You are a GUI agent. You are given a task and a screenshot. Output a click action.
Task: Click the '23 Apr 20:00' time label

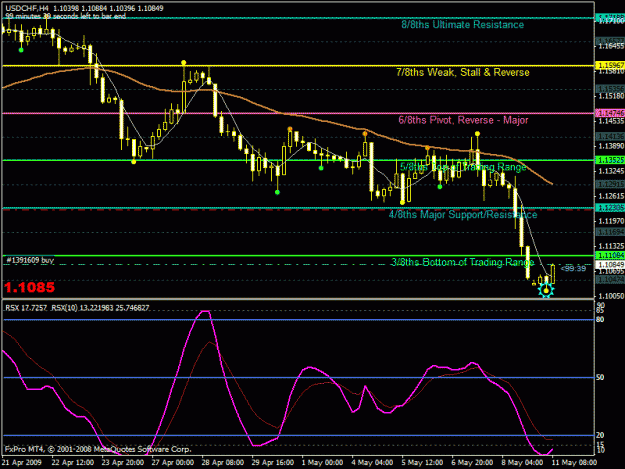pos(123,463)
